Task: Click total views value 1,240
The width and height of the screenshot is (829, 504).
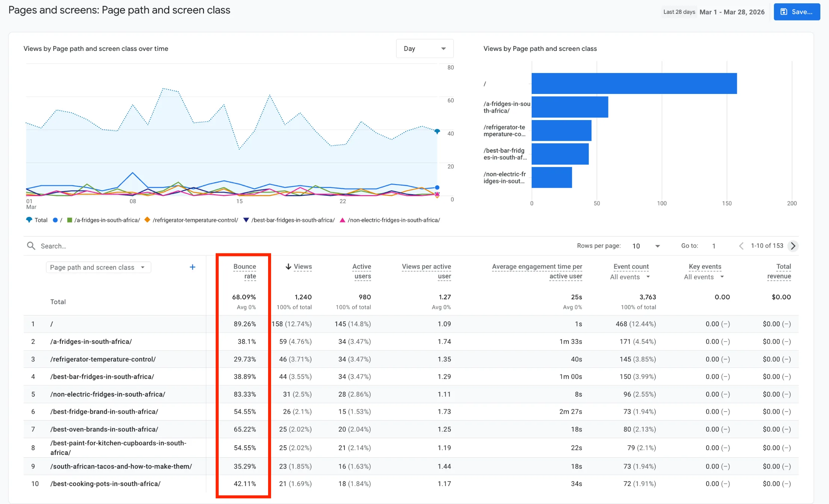Action: click(303, 297)
